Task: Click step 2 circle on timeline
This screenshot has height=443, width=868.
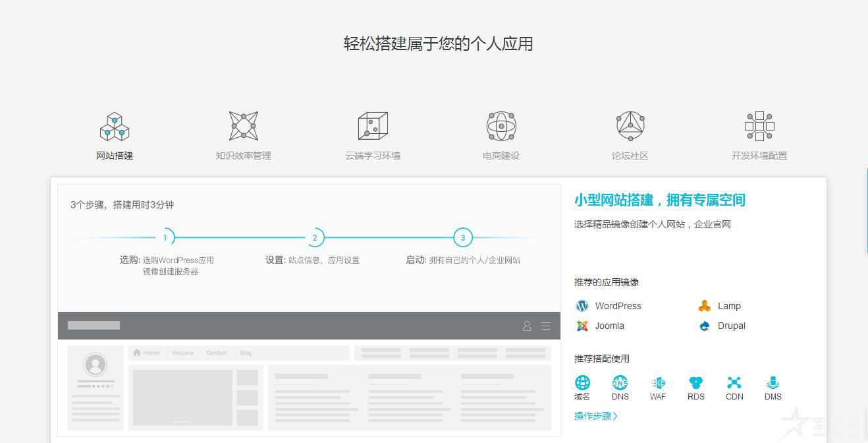Action: click(315, 237)
